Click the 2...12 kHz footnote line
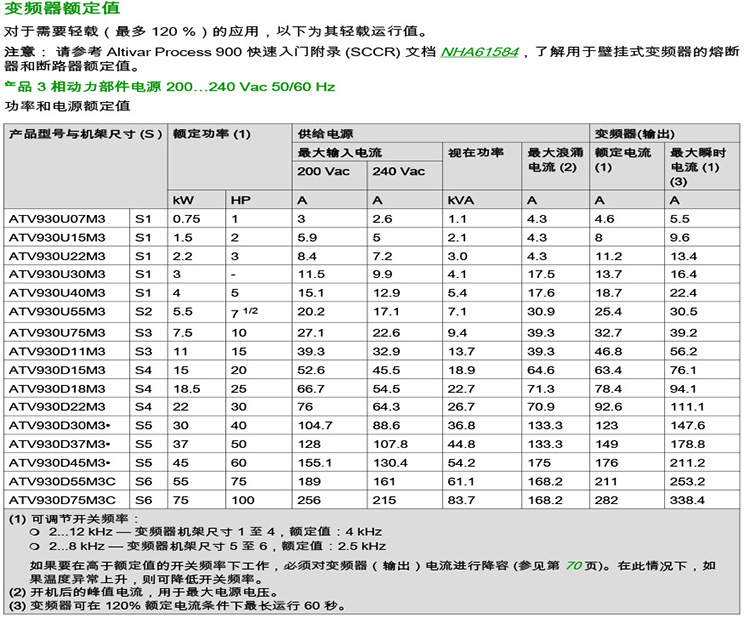 point(206,532)
